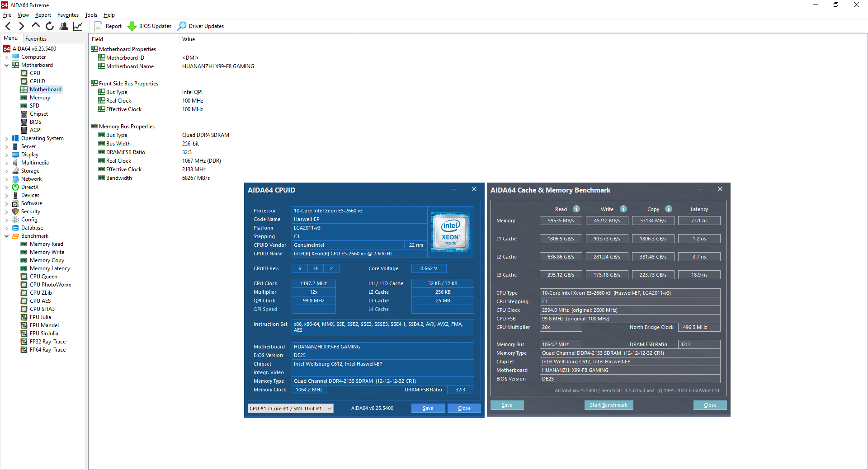
Task: Open the CPU core selector dropdown
Action: point(290,408)
